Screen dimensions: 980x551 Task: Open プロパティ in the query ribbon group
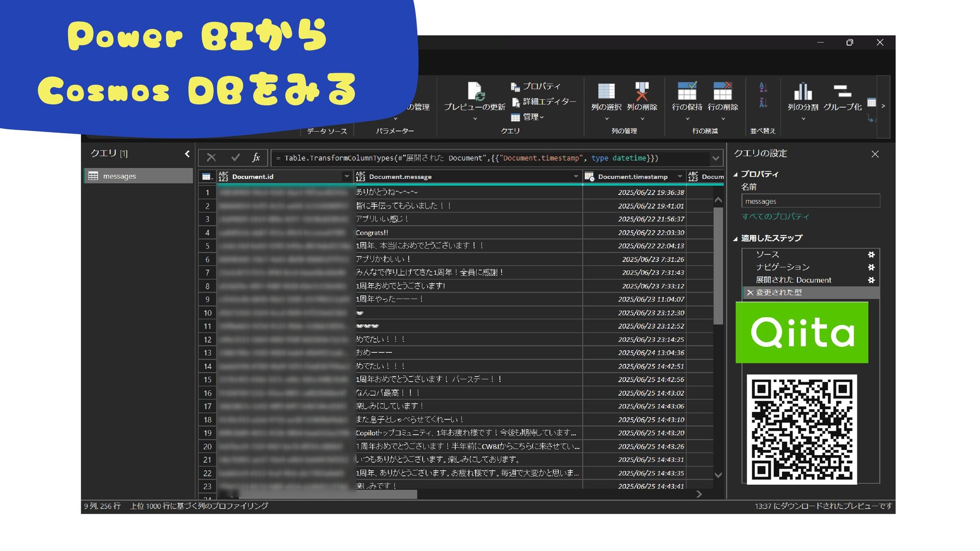(535, 86)
